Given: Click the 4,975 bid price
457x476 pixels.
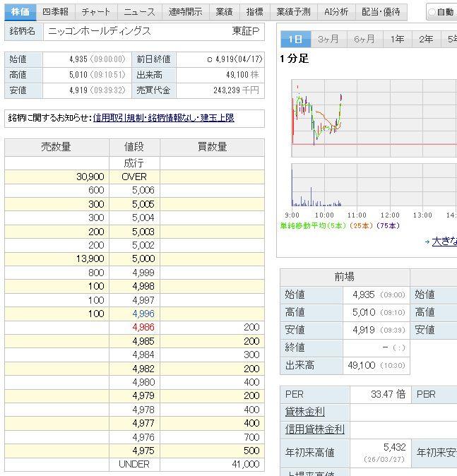Looking at the screenshot, I should point(143,451).
